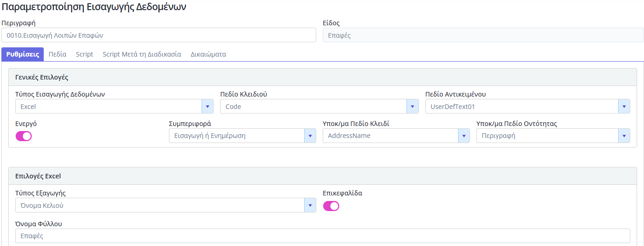
Task: Click the read-only Είδος field
Action: coord(483,35)
